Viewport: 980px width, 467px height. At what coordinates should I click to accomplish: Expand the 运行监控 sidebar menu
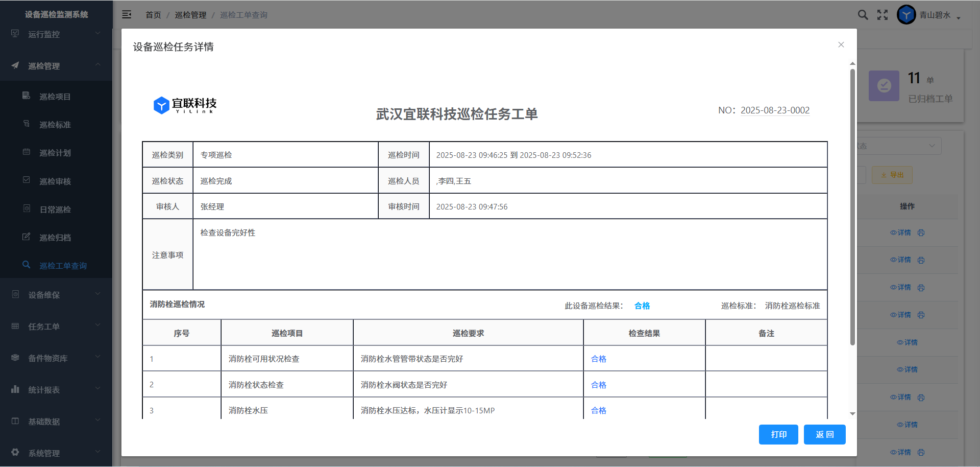(x=56, y=34)
